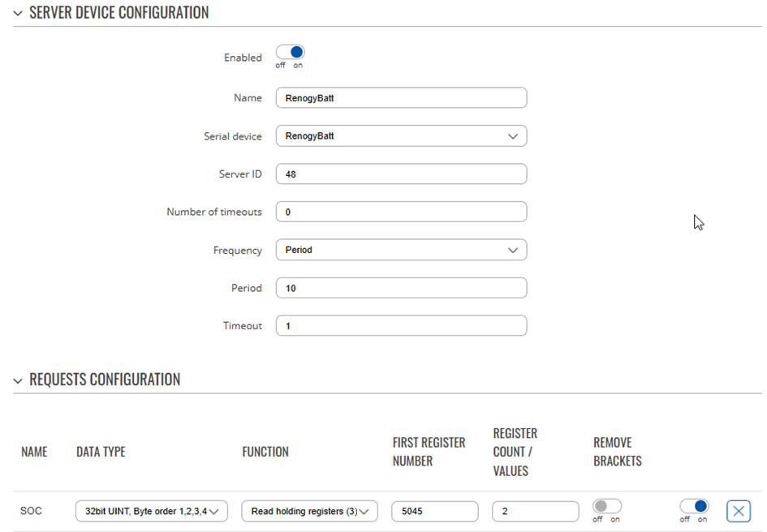Click the Number of timeouts field
This screenshot has height=532, width=767.
(401, 212)
